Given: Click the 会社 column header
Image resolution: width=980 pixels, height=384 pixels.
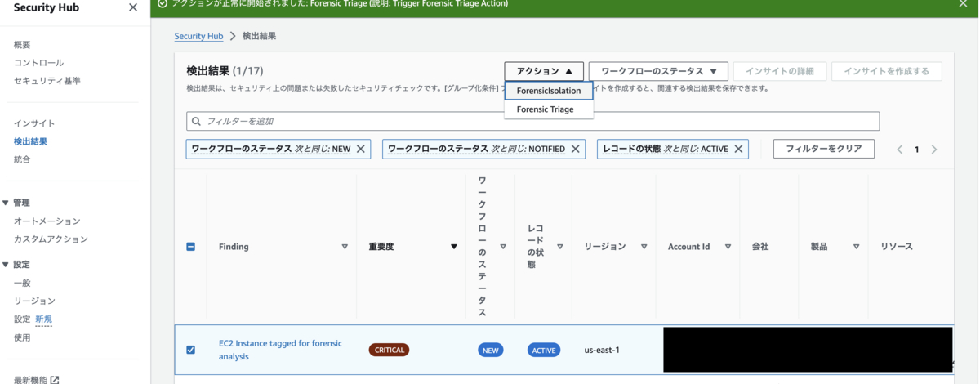Looking at the screenshot, I should (x=759, y=247).
